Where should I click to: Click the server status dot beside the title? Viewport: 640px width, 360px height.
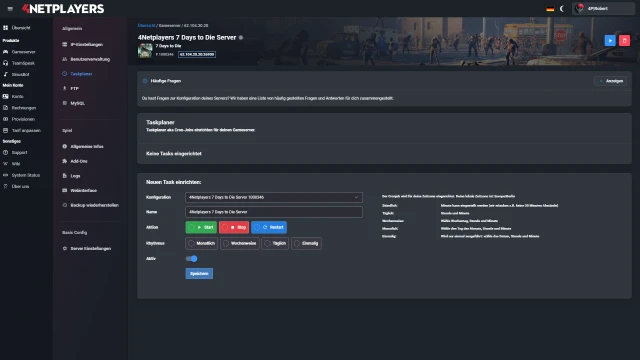tap(241, 38)
